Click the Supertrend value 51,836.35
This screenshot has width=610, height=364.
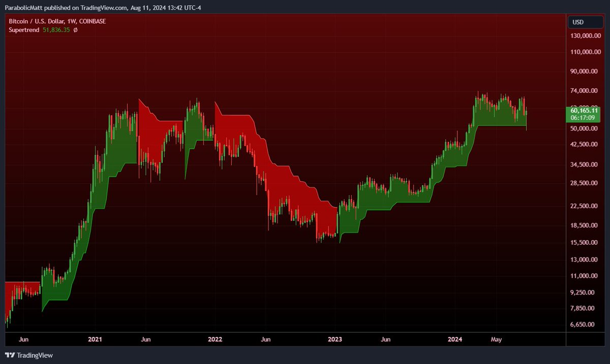tap(56, 30)
